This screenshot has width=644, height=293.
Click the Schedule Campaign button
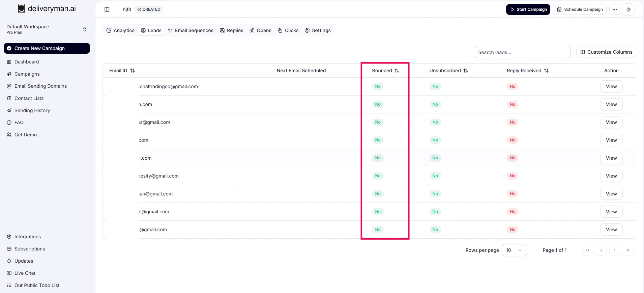click(x=580, y=9)
